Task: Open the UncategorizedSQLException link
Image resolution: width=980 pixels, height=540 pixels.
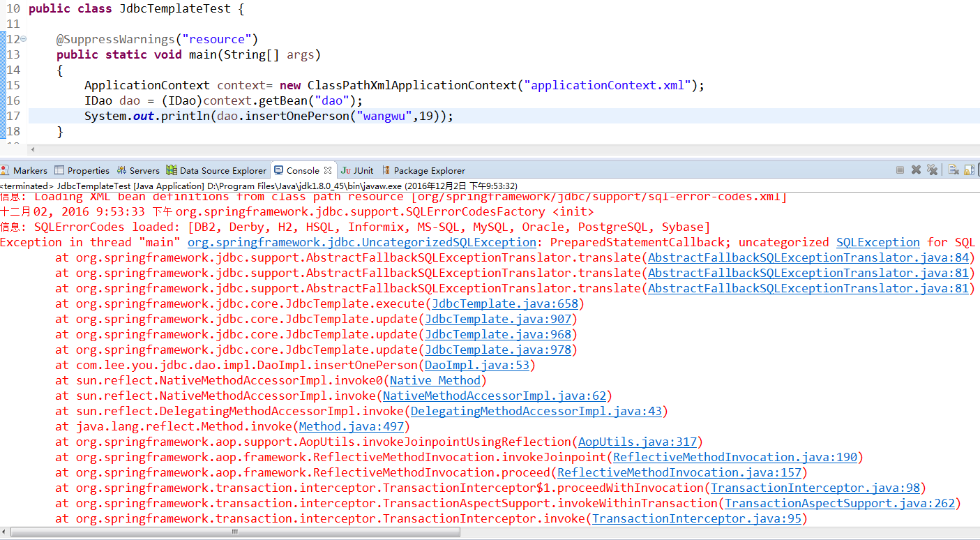Action: 362,242
